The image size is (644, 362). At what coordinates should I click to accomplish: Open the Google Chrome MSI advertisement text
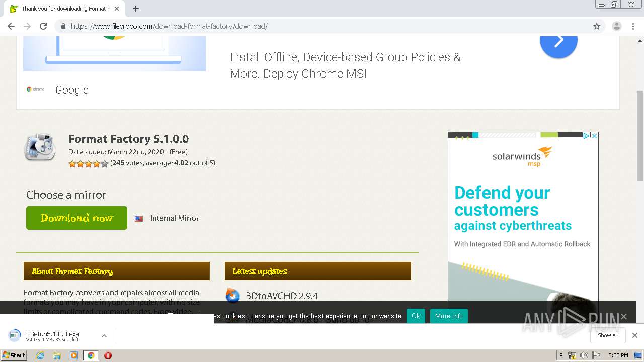[345, 65]
